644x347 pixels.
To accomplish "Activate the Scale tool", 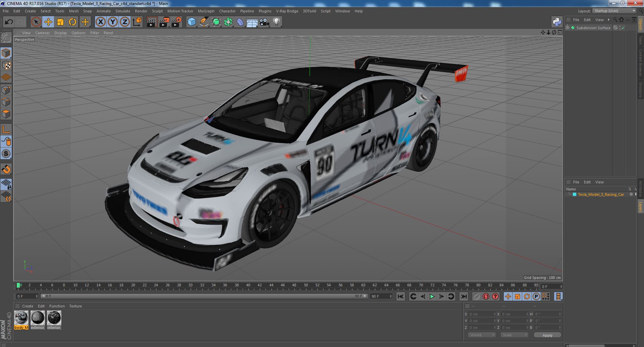I will pos(60,22).
